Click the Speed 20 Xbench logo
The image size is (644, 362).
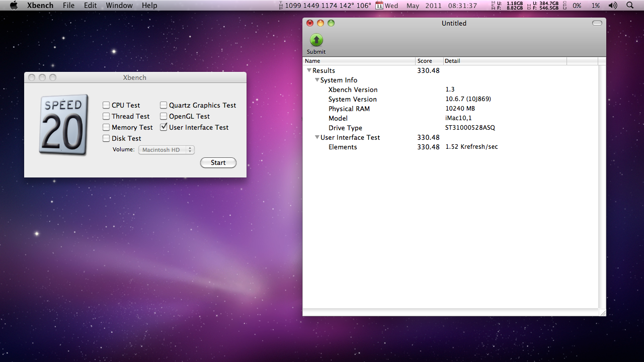pyautogui.click(x=64, y=125)
